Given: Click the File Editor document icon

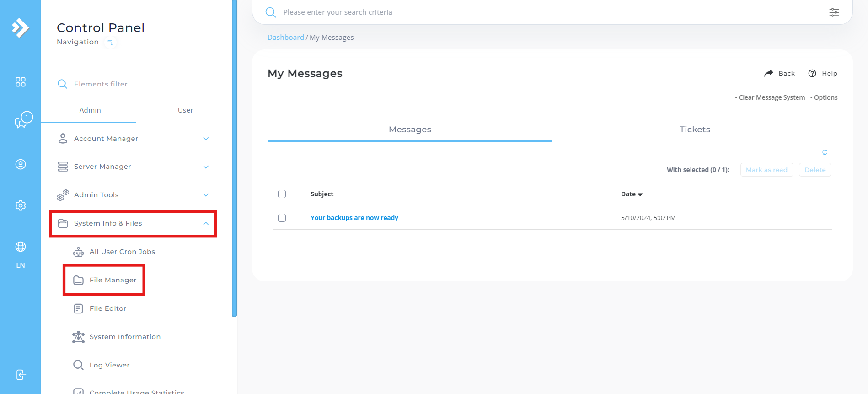Looking at the screenshot, I should coord(78,308).
